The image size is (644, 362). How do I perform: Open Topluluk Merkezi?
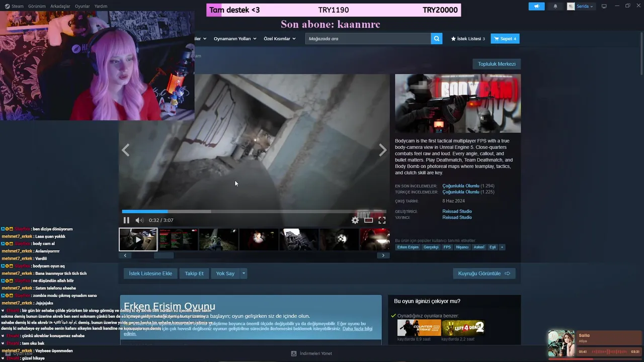click(497, 64)
